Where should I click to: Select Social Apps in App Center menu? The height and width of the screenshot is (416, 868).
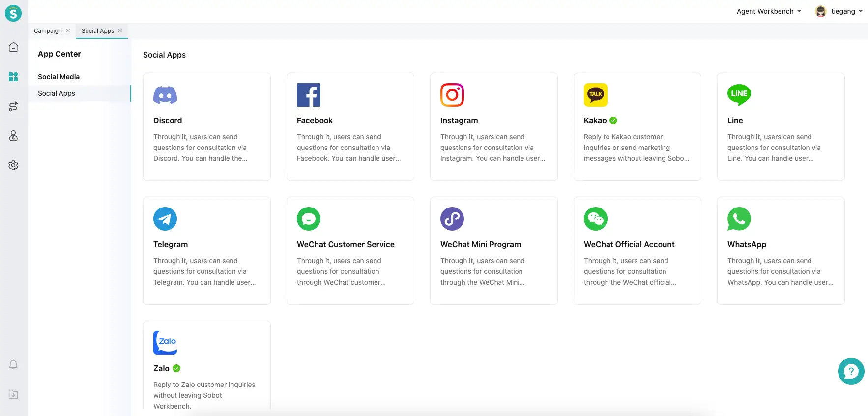(80, 93)
